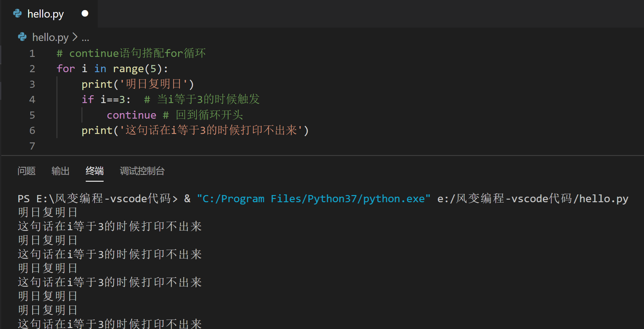Click line number 6 in the gutter

(x=32, y=130)
